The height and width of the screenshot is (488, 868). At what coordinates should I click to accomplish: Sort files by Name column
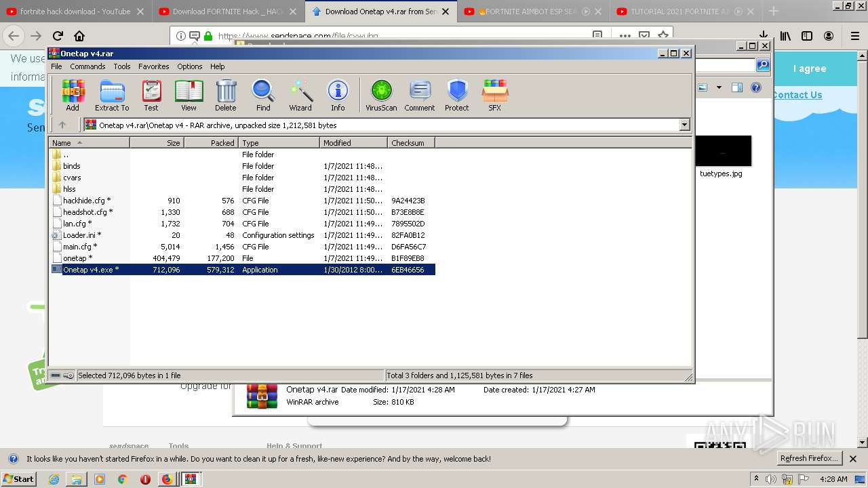coord(89,142)
